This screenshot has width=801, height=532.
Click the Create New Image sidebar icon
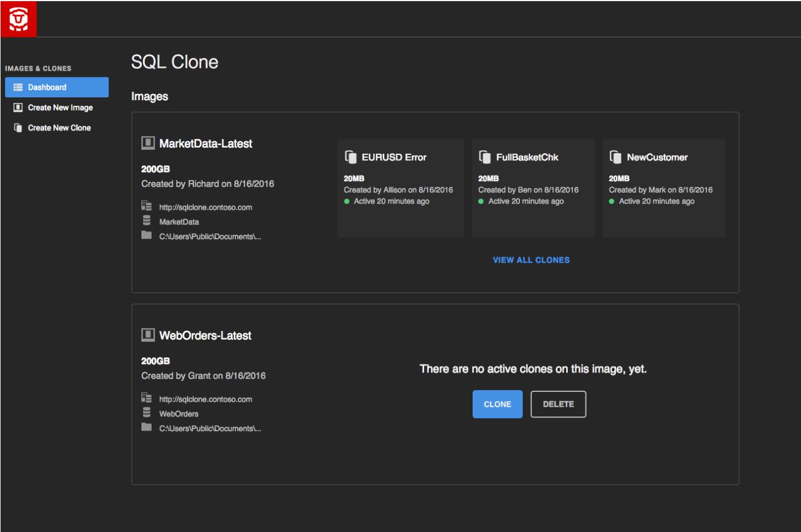coord(18,108)
